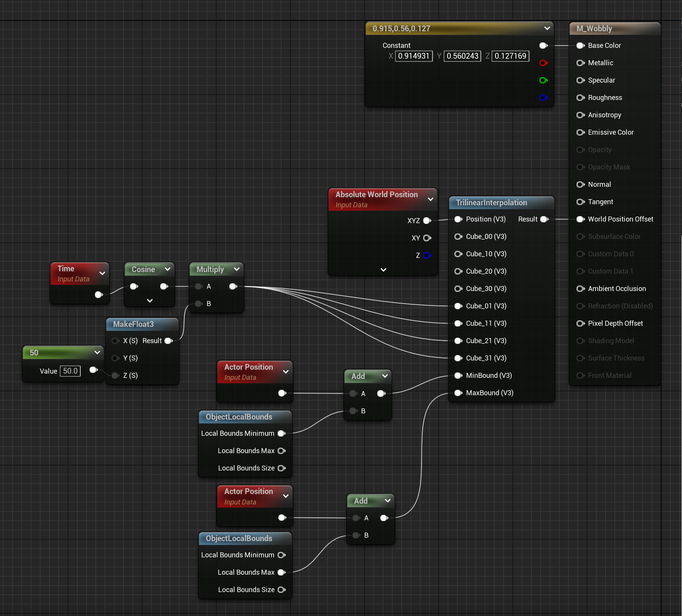Toggle the lower Add node chevron
Screen dimensions: 682x616
pos(388,501)
